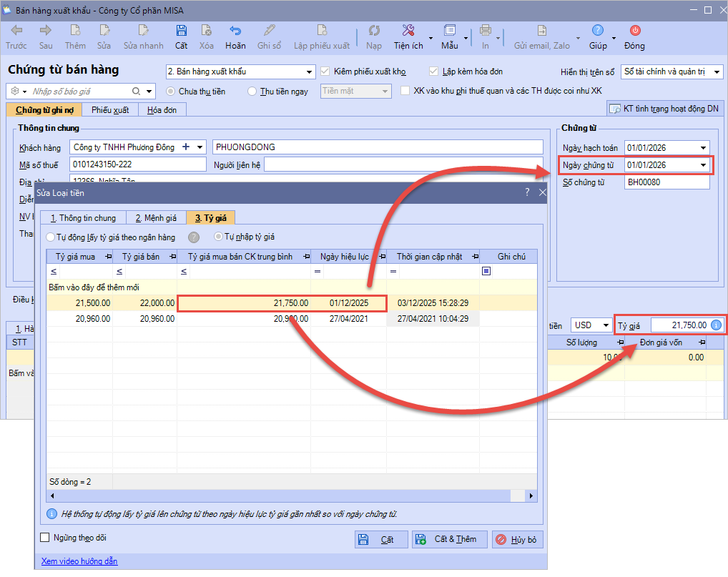Image resolution: width=728 pixels, height=577 pixels.
Task: Click the Giúp help icon
Action: tap(598, 31)
